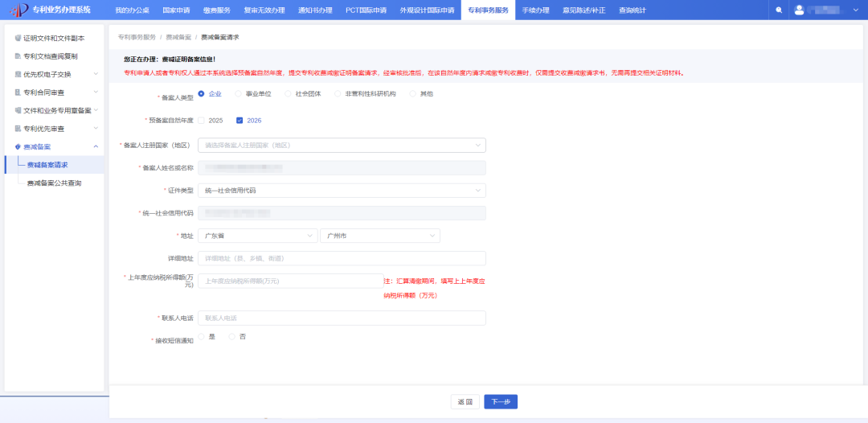Click the 优先权电子交换 sidebar icon
Screen dimensions: 868x423
[x=18, y=74]
